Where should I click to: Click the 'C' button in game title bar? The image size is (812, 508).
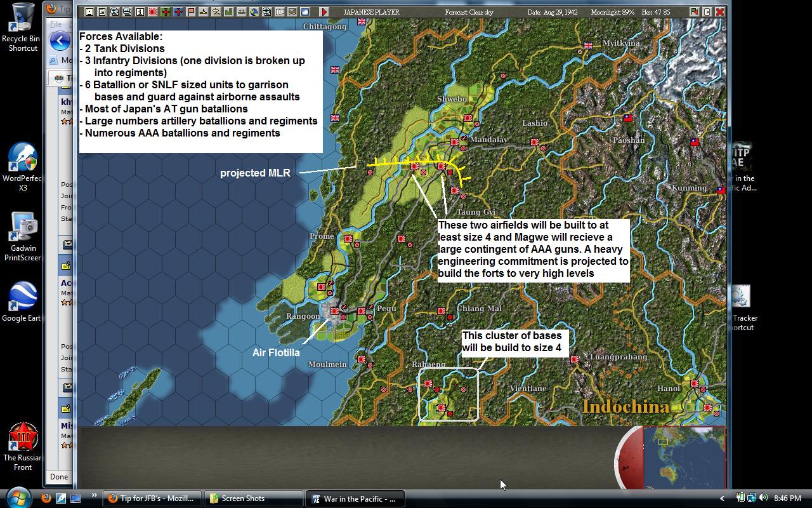707,11
